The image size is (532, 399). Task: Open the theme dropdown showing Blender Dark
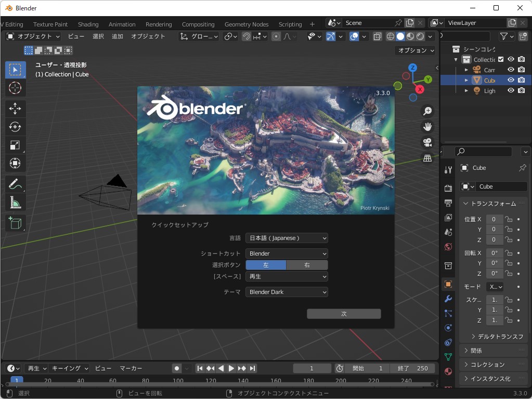(x=287, y=292)
